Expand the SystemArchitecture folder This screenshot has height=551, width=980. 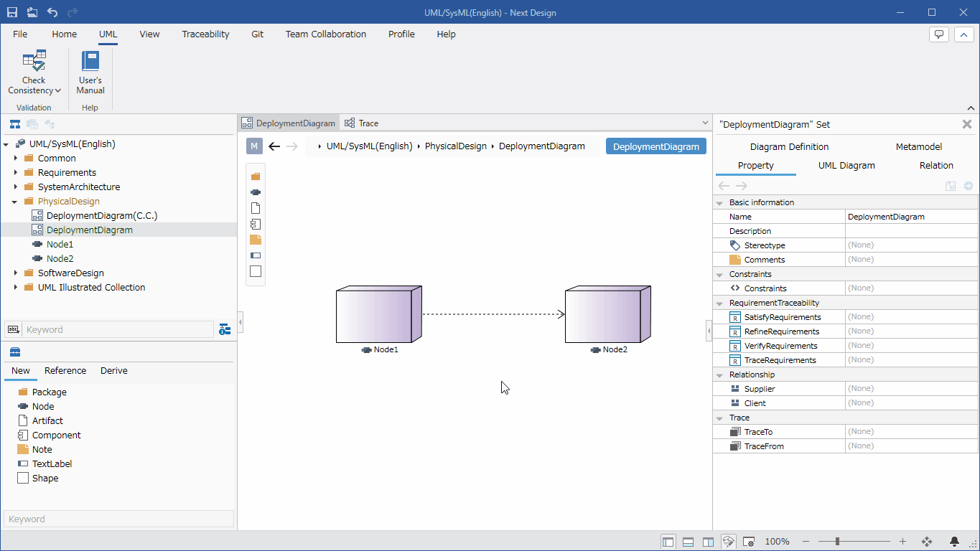tap(16, 187)
